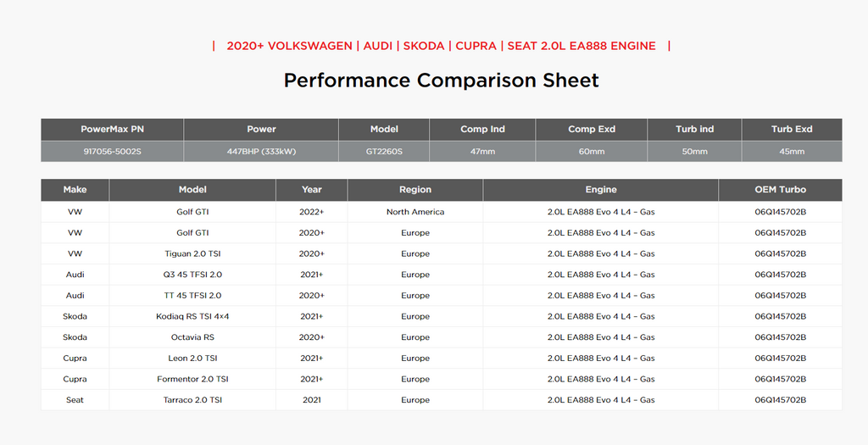Select the 60mm Comp Exd value
The width and height of the screenshot is (868, 445).
pyautogui.click(x=592, y=151)
